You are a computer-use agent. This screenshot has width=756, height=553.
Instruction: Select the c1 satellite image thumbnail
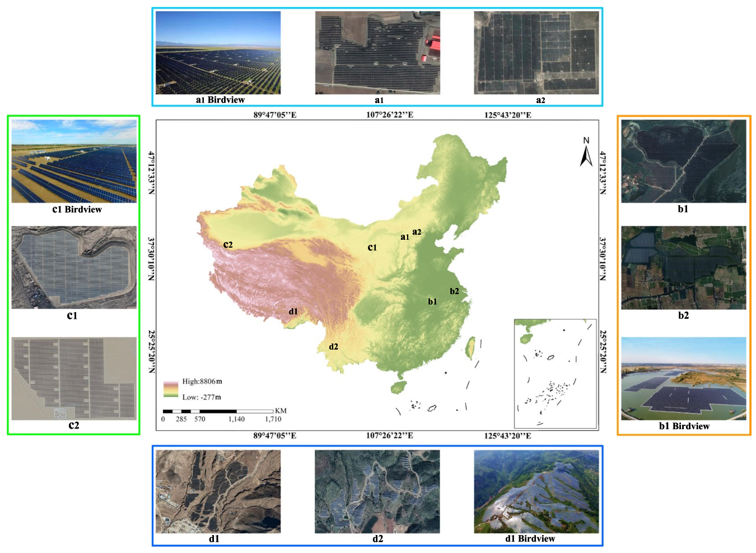click(74, 267)
